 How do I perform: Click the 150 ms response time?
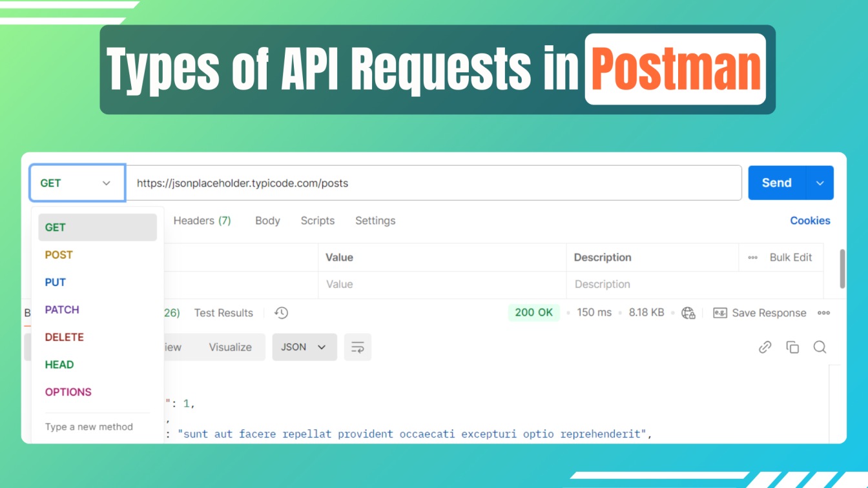click(594, 312)
